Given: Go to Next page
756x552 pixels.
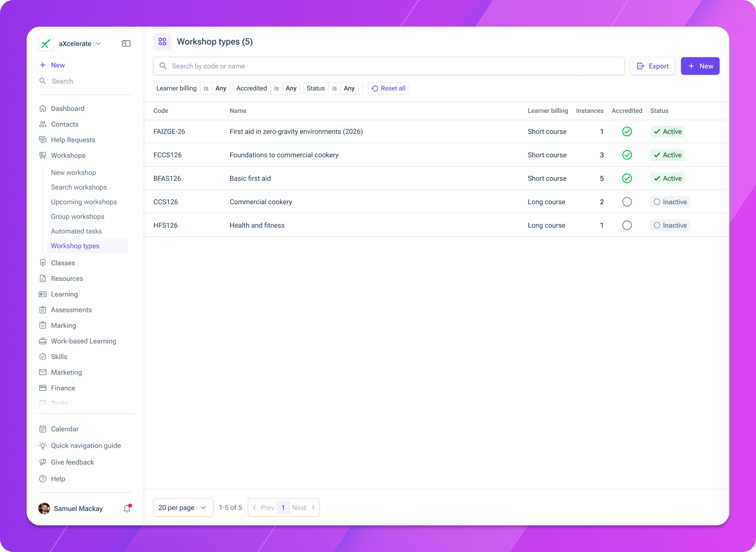Looking at the screenshot, I should tap(304, 508).
